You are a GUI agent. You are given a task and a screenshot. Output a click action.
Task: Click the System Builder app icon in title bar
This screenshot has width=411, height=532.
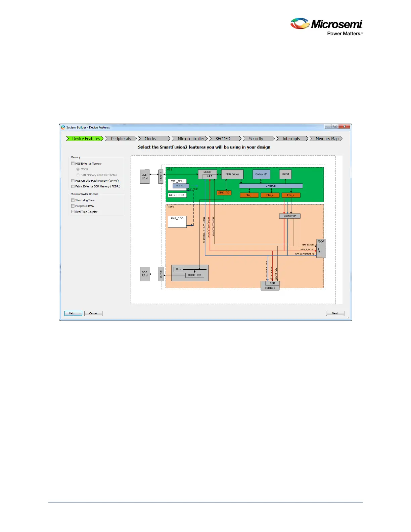pos(63,127)
